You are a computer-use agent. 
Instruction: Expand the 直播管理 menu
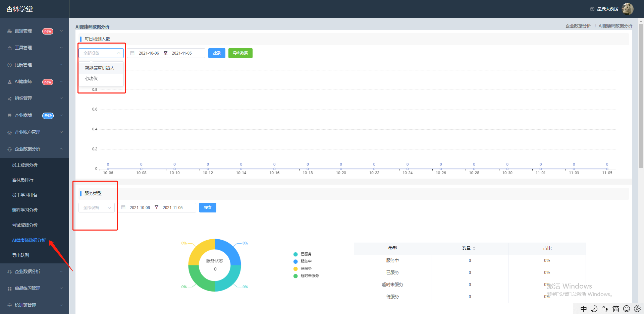tap(35, 31)
